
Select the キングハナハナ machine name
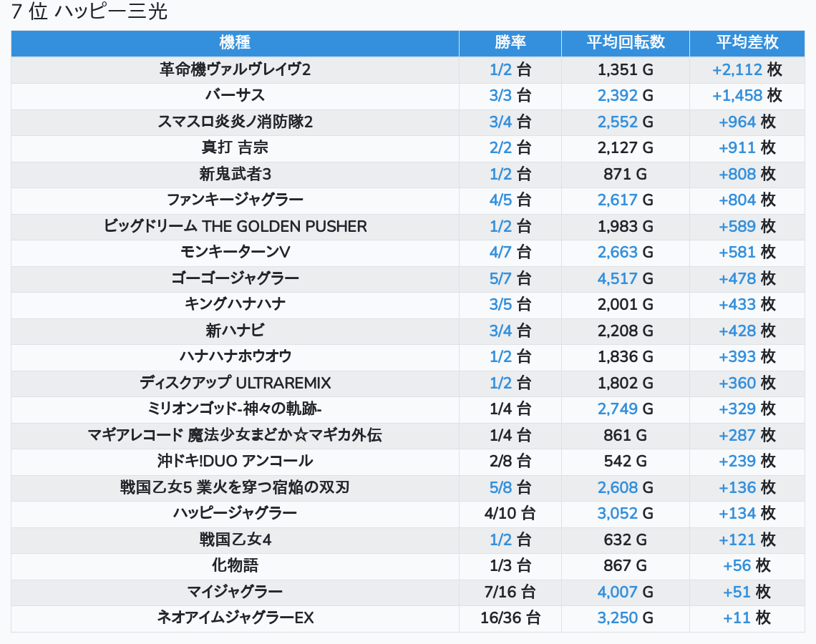coord(235,305)
